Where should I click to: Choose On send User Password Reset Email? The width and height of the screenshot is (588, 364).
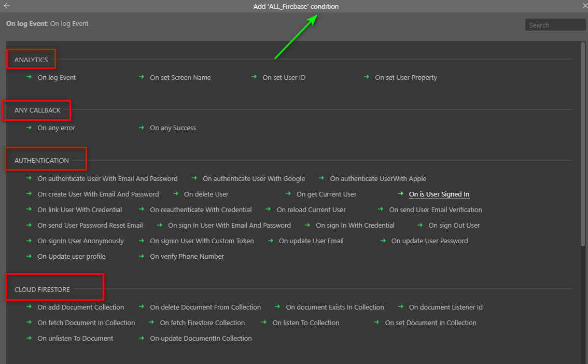(x=90, y=226)
